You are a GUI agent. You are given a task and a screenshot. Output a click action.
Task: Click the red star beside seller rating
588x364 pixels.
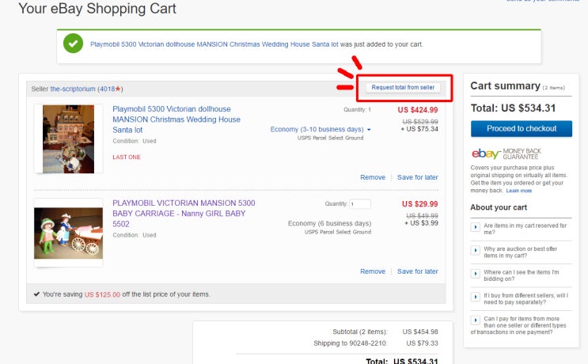click(119, 89)
